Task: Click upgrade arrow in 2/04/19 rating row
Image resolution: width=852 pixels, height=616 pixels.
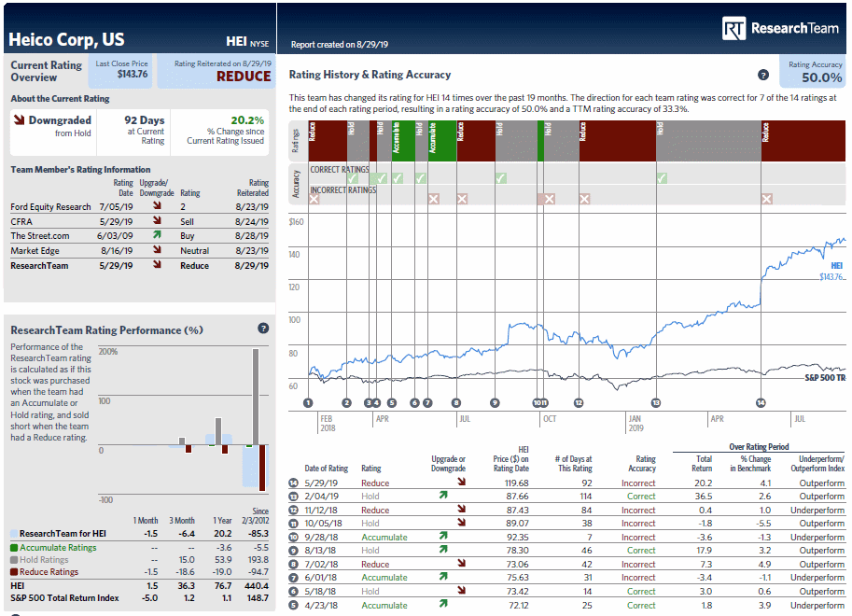Action: 443,496
